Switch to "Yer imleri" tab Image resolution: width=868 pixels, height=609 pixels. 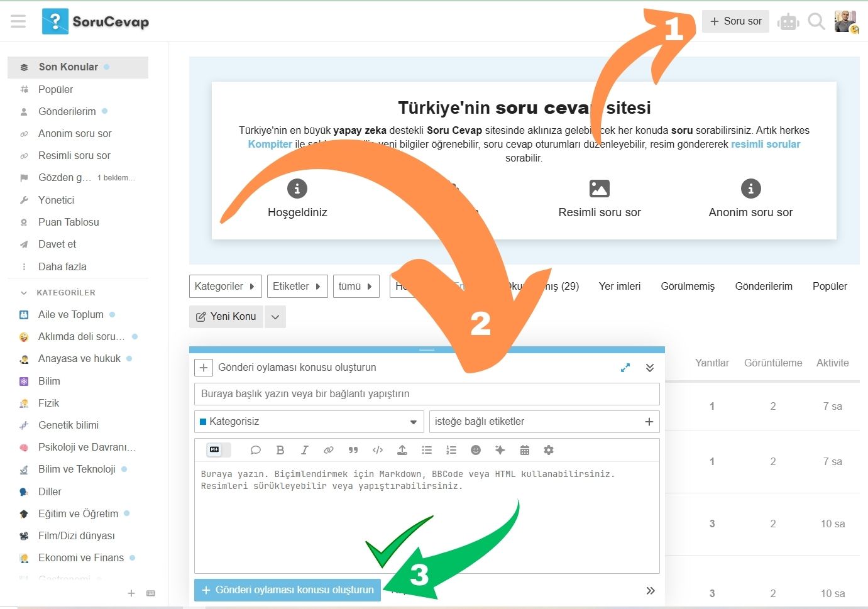pyautogui.click(x=620, y=287)
